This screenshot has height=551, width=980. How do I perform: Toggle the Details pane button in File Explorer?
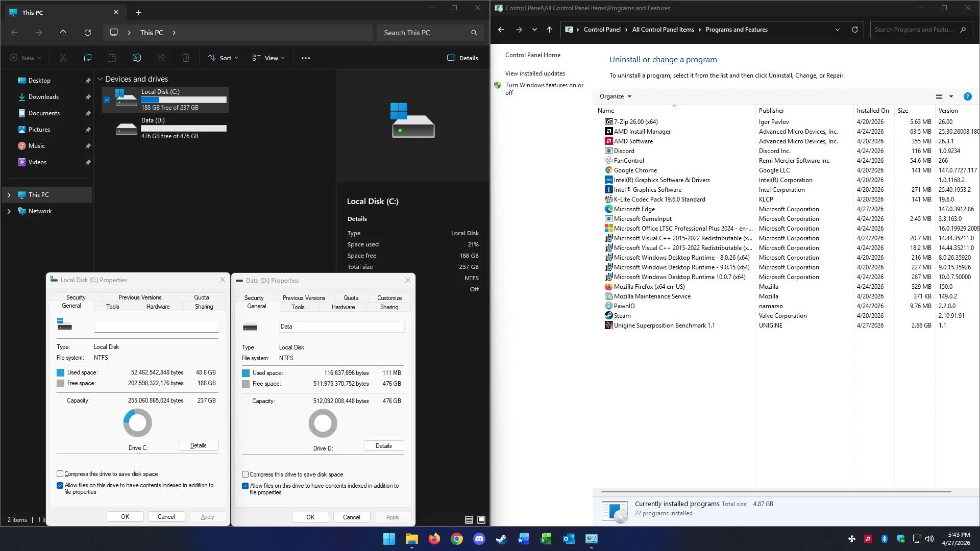[462, 58]
